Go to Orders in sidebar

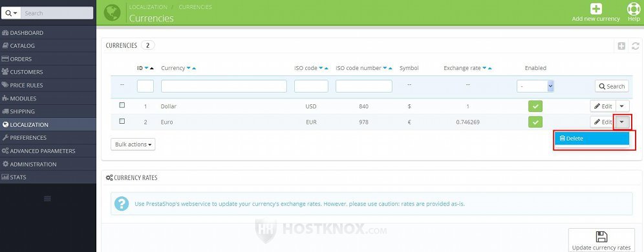click(x=48, y=59)
